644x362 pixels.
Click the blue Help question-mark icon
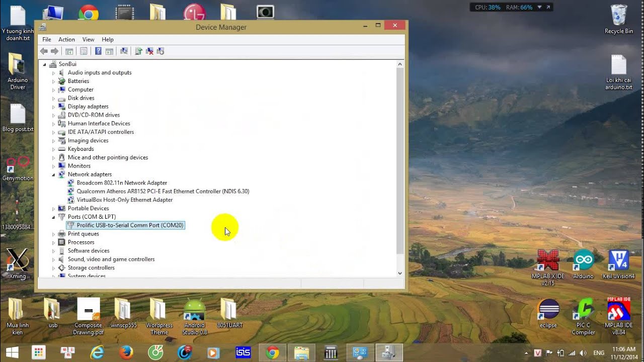(98, 51)
